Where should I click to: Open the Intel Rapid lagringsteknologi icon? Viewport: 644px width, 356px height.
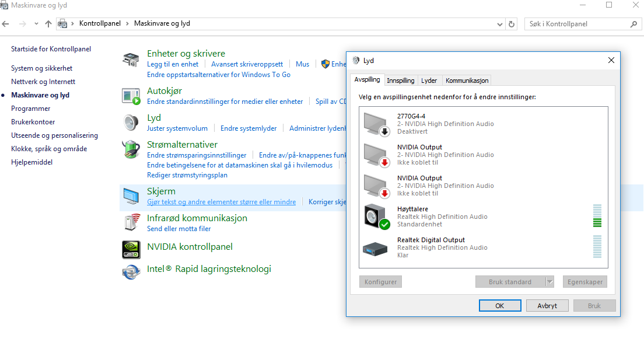click(x=131, y=272)
